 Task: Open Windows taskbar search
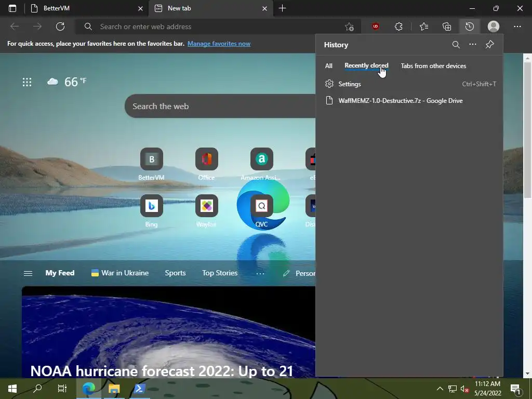point(37,389)
